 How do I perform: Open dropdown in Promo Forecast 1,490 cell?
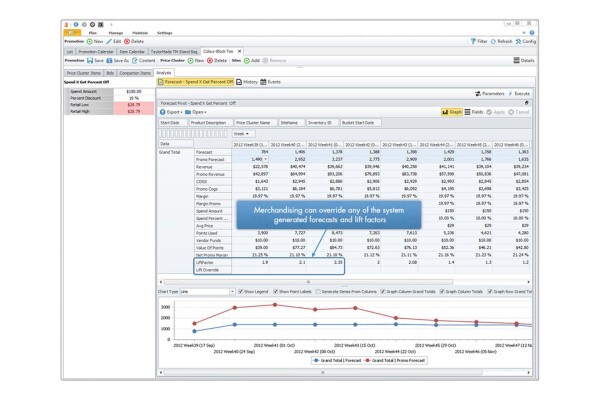[x=266, y=159]
